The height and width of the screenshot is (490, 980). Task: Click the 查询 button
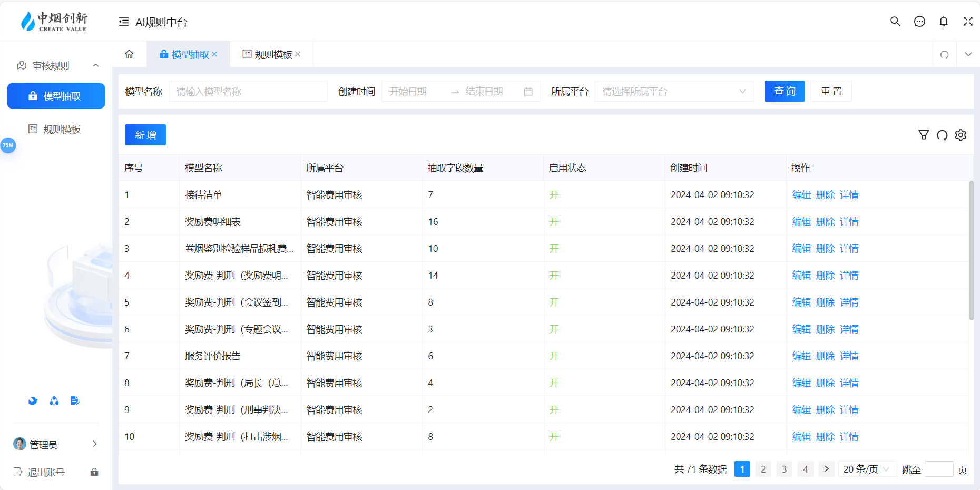click(785, 91)
